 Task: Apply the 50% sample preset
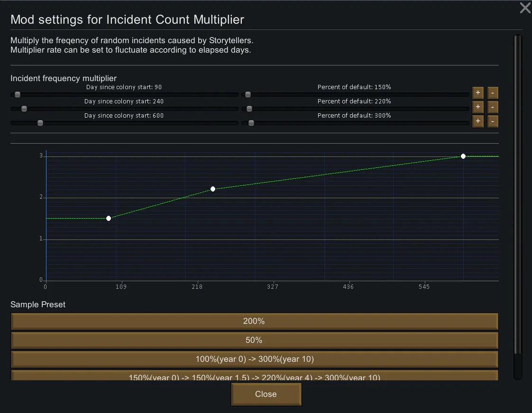254,340
